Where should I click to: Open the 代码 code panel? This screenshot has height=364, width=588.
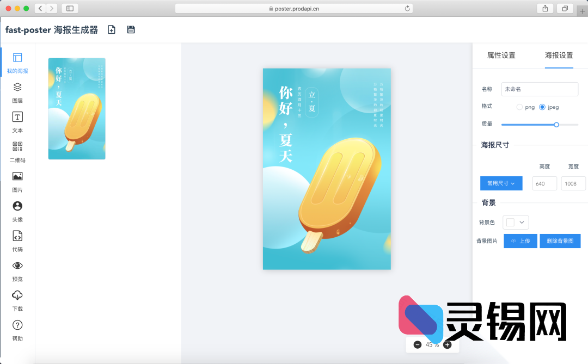pos(17,236)
